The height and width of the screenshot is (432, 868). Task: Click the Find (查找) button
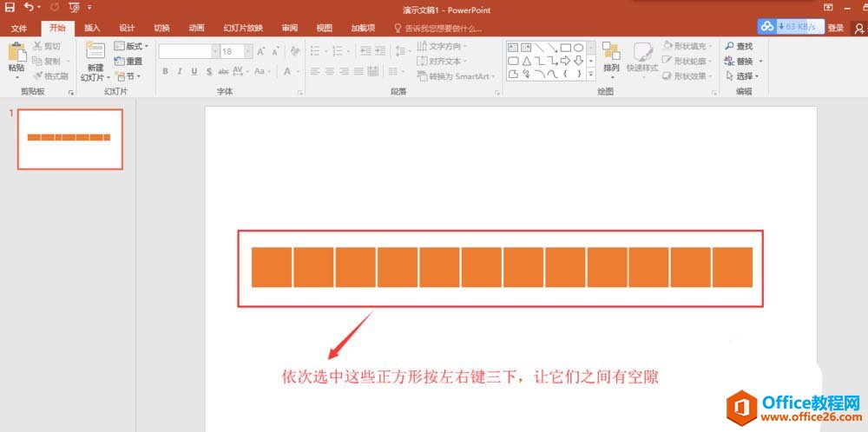click(x=739, y=47)
